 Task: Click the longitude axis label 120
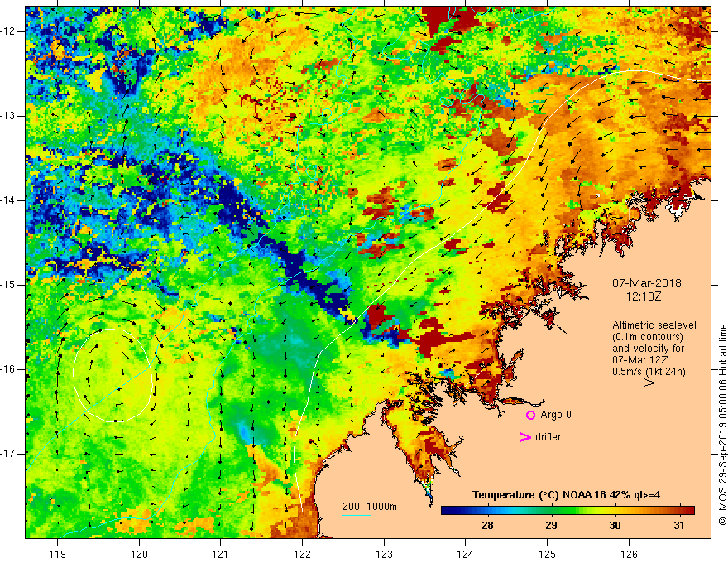(x=139, y=554)
